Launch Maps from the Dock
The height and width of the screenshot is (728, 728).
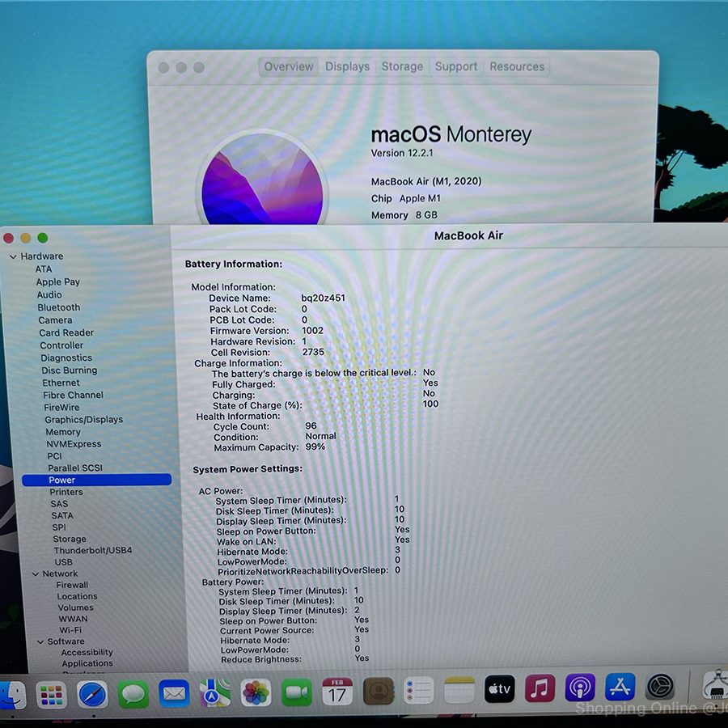click(215, 693)
